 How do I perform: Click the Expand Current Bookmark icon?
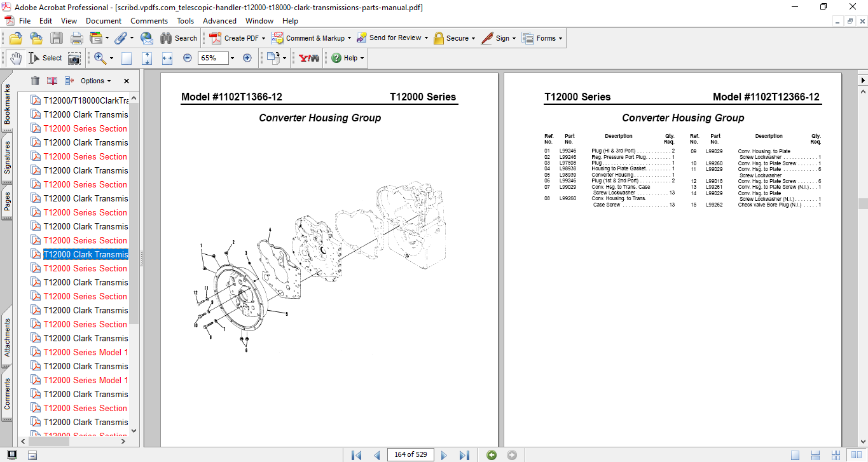click(x=69, y=81)
